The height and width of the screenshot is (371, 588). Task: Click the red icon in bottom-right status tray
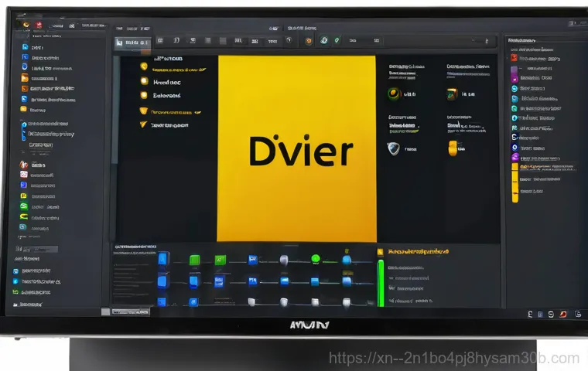[x=562, y=314]
